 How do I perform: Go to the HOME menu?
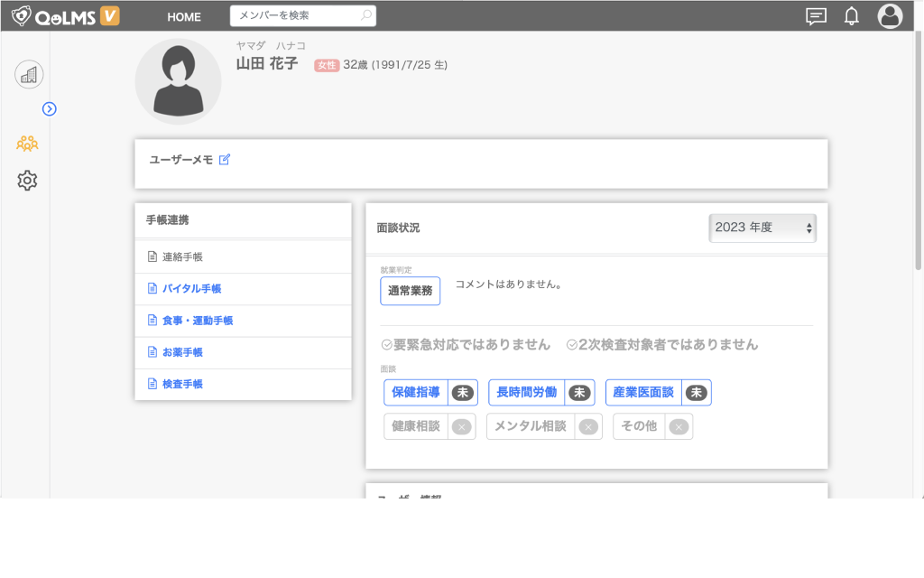coord(184,16)
